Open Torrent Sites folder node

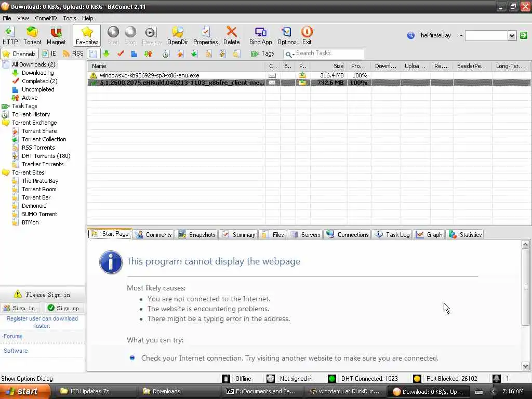28,172
